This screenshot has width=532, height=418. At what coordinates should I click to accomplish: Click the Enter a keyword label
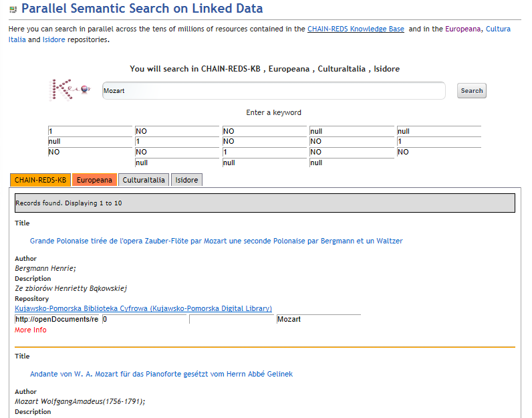click(x=273, y=112)
